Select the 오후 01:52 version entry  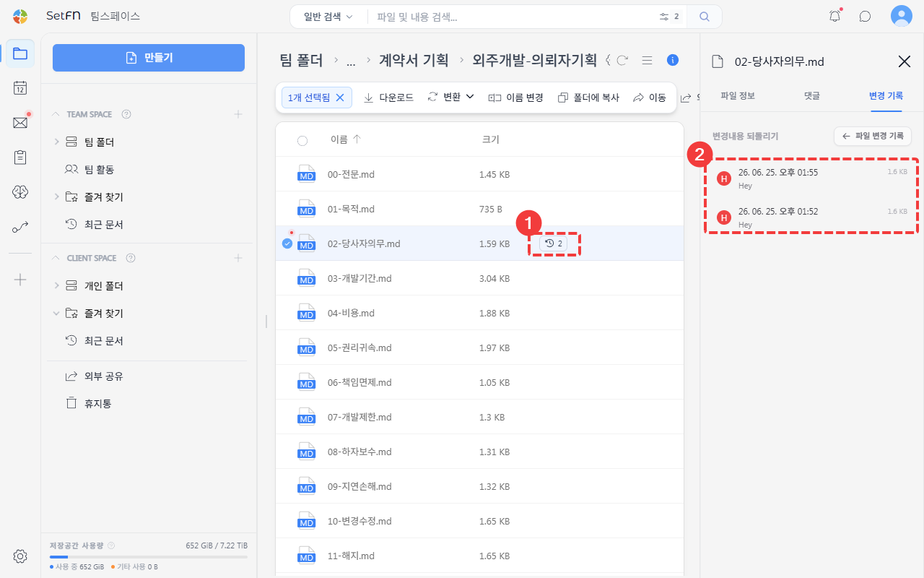811,217
